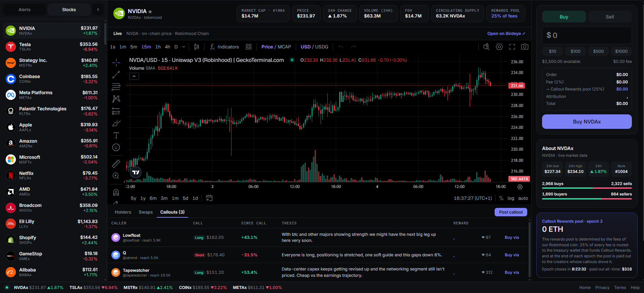The width and height of the screenshot is (644, 293).
Task: Toggle auto price scale
Action: tap(523, 198)
